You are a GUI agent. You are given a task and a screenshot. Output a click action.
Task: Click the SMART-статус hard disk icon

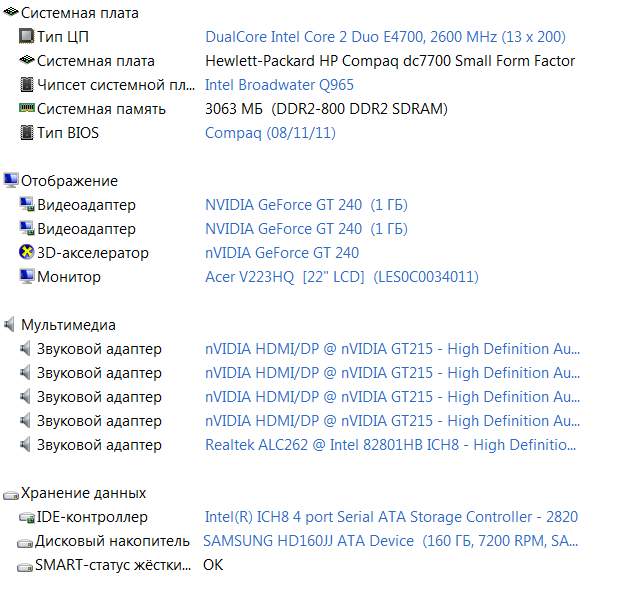(27, 565)
